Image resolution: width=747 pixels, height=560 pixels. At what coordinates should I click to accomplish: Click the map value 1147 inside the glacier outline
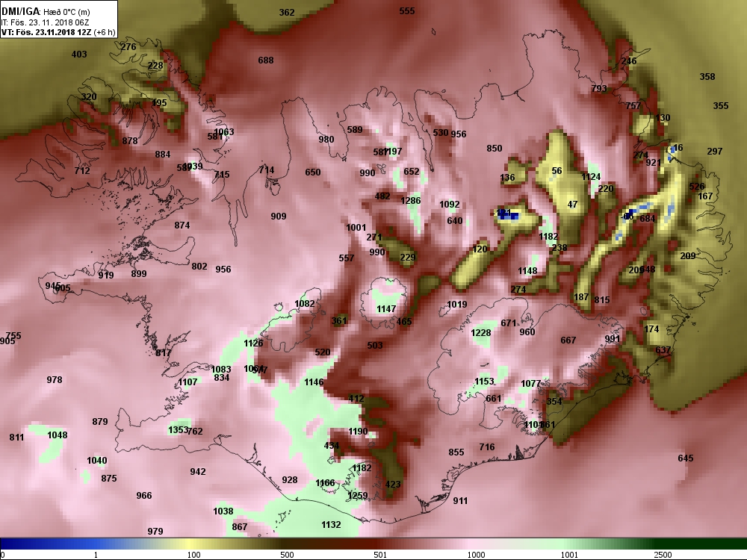pyautogui.click(x=386, y=310)
